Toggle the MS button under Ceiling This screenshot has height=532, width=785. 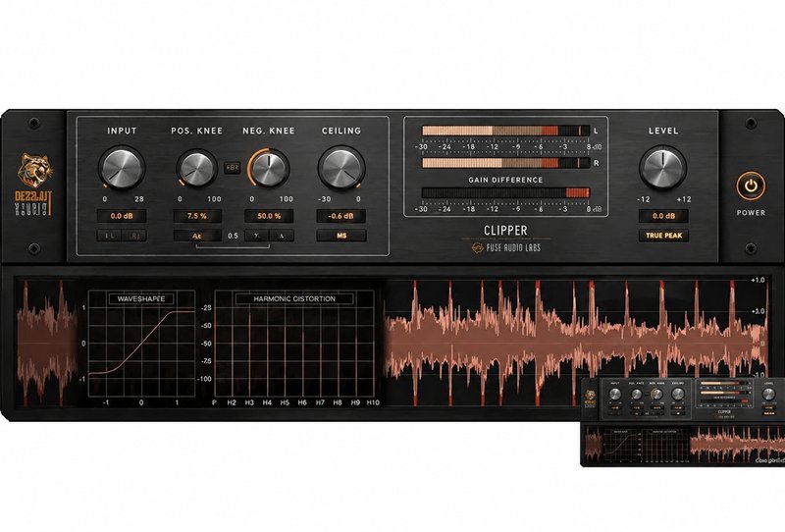coord(341,236)
